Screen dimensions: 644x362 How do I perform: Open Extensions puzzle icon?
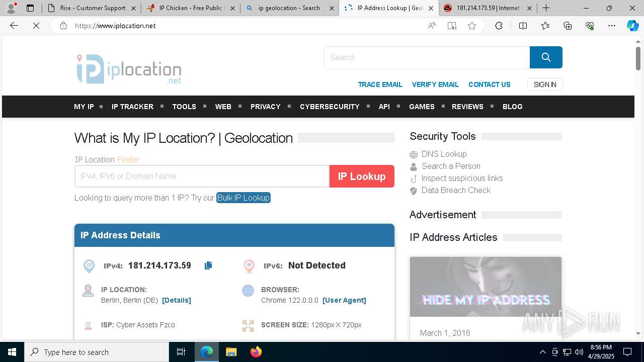pyautogui.click(x=499, y=26)
